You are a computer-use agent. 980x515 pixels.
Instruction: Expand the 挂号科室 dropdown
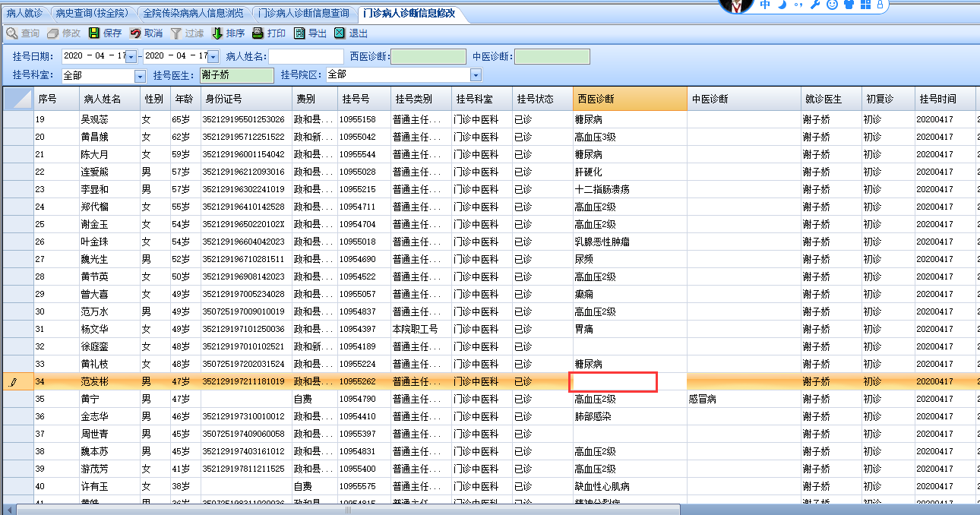140,76
